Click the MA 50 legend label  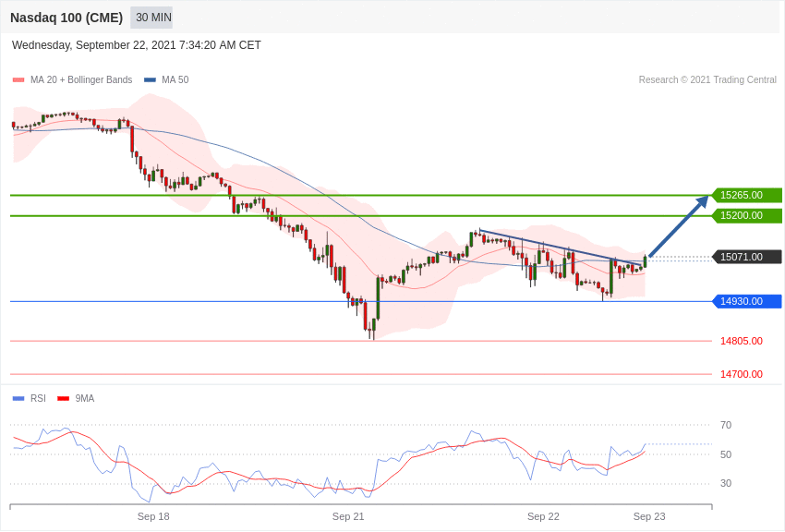[175, 79]
